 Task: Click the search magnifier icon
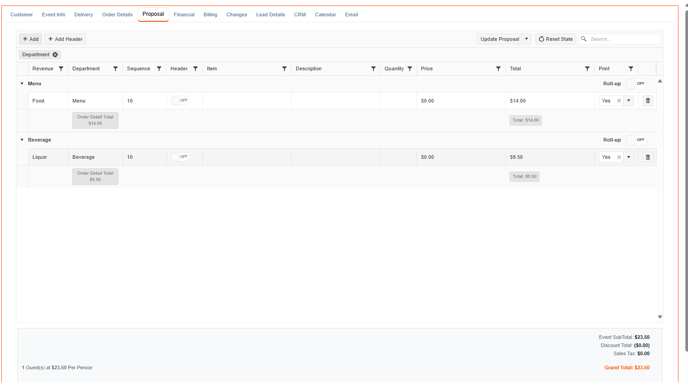pyautogui.click(x=584, y=39)
